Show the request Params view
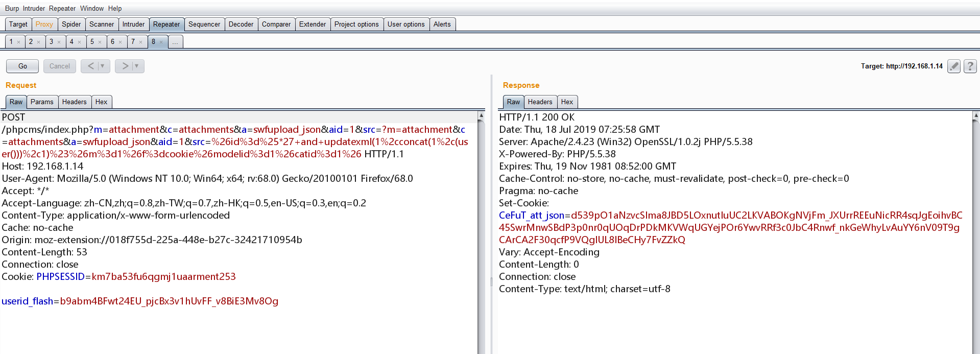 coord(42,102)
